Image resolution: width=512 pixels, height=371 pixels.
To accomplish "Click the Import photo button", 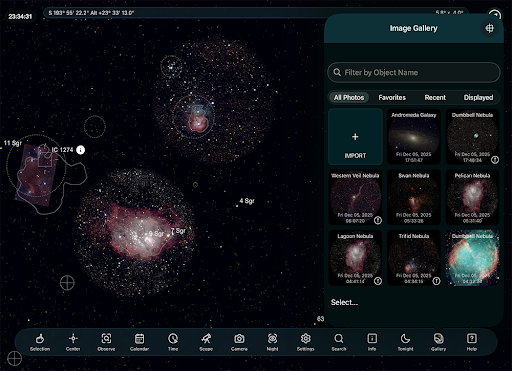I will tap(355, 136).
